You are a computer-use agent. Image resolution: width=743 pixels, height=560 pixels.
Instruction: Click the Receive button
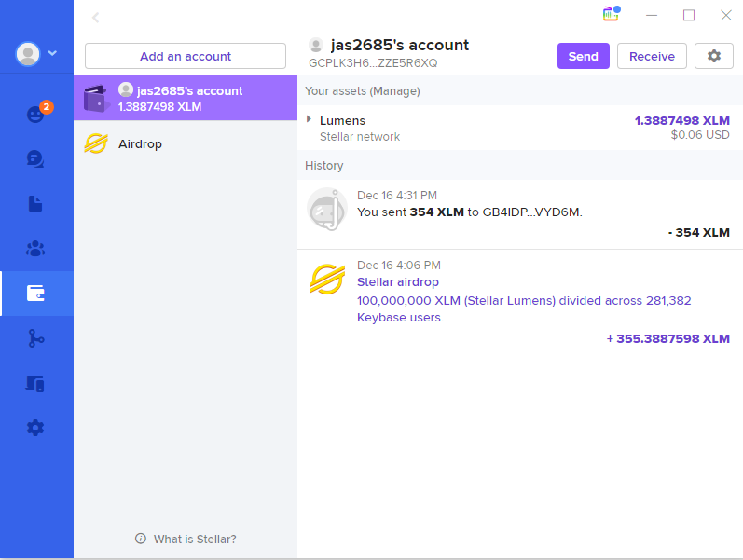tap(652, 56)
